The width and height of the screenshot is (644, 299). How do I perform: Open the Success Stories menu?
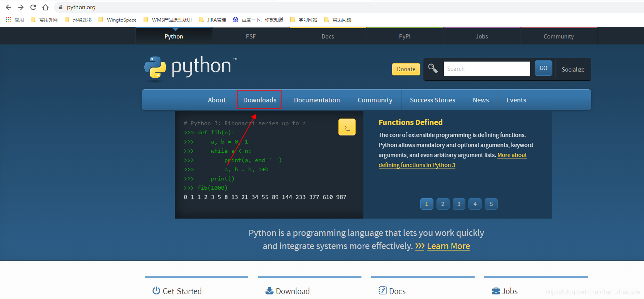433,100
